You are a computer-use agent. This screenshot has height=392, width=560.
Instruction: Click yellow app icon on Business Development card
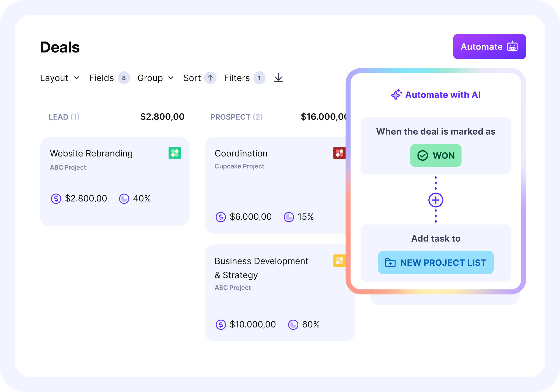[x=339, y=261]
